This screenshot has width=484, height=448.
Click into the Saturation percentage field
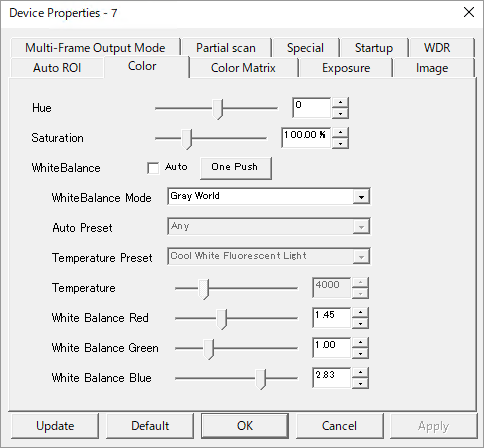tap(306, 137)
